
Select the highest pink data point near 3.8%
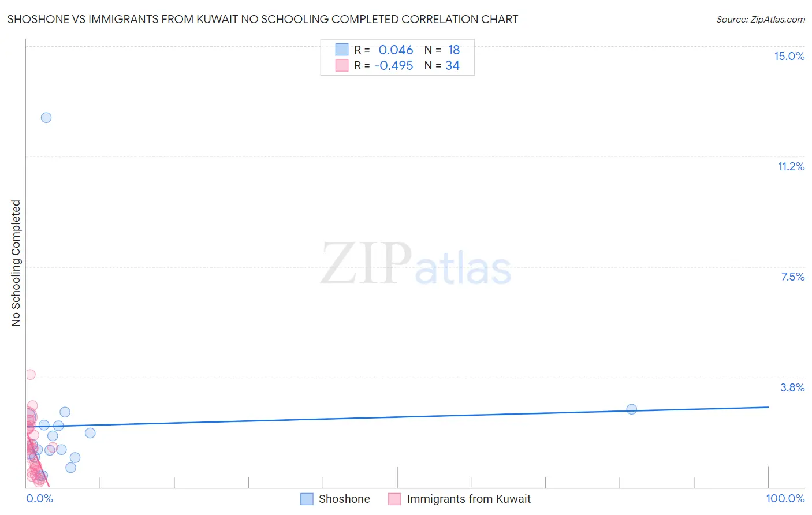[31, 375]
